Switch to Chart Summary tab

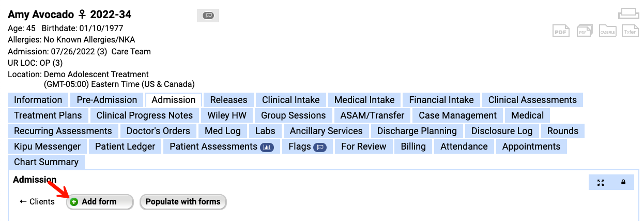click(x=46, y=162)
